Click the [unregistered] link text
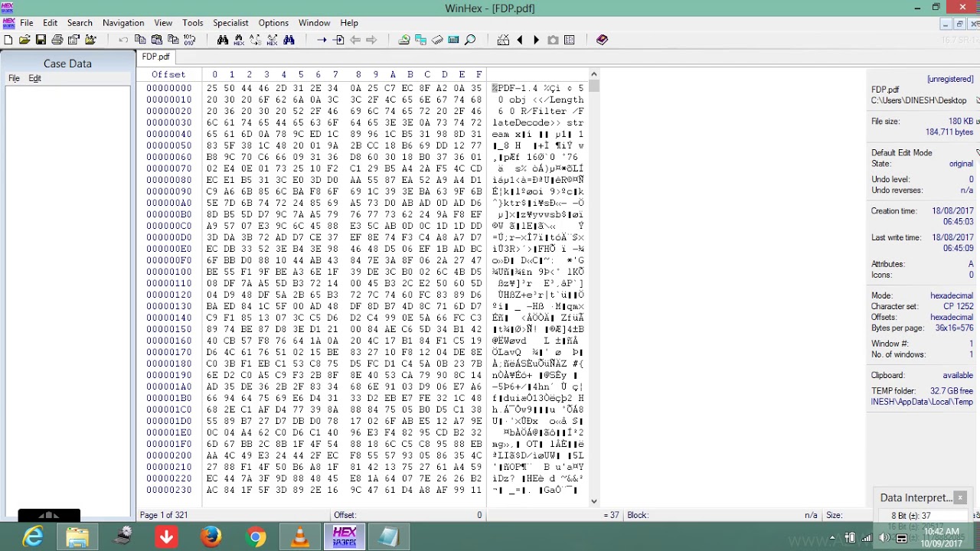This screenshot has width=980, height=551. tap(950, 79)
